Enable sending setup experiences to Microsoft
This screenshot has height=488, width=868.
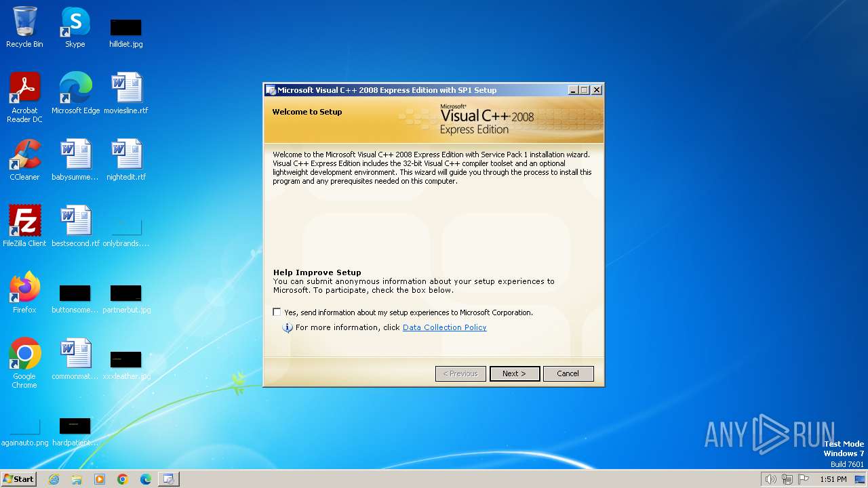277,312
